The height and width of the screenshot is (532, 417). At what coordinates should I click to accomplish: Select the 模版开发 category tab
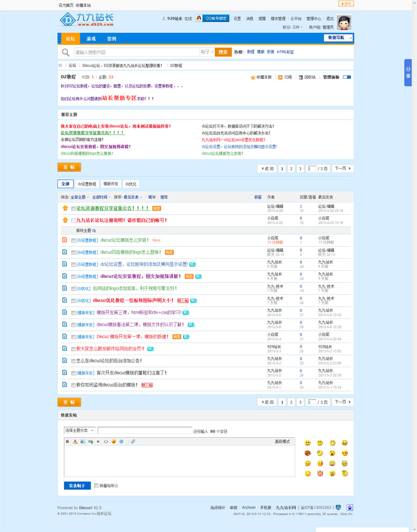coord(111,184)
